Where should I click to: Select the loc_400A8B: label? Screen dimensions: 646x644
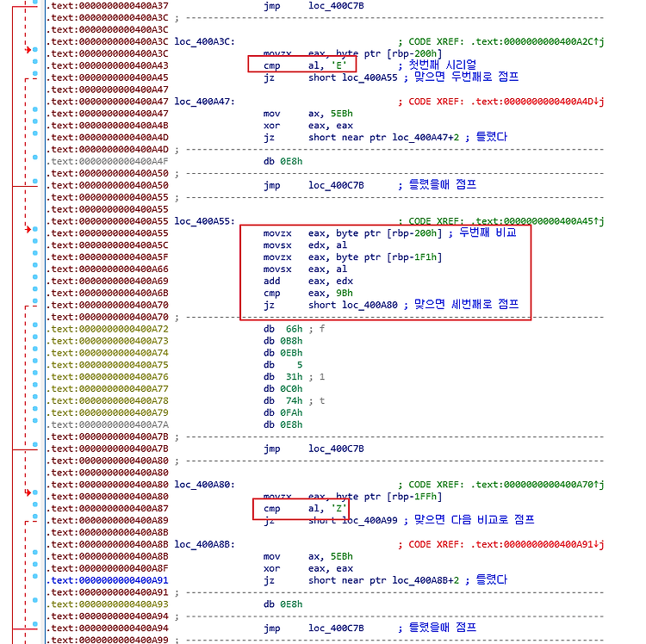pyautogui.click(x=204, y=544)
